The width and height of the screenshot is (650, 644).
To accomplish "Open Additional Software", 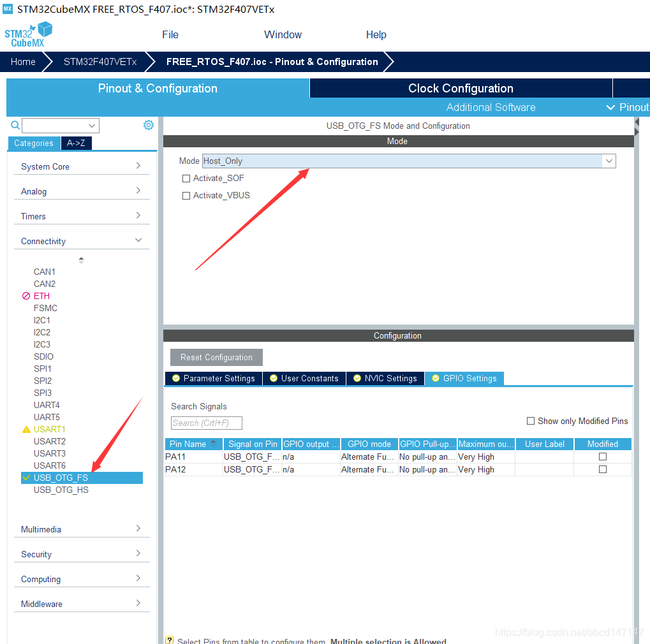I will (x=491, y=107).
